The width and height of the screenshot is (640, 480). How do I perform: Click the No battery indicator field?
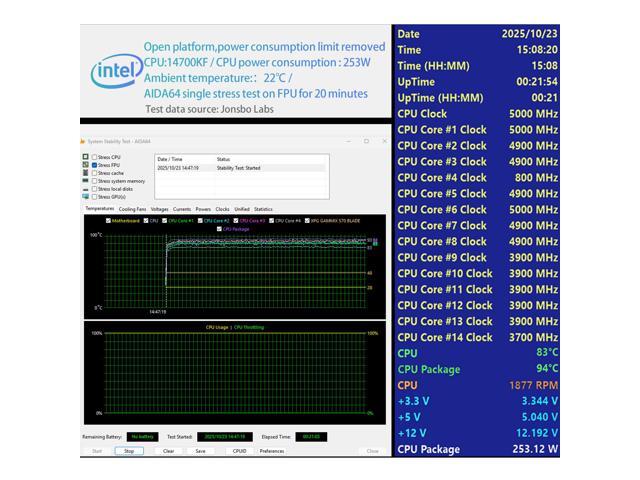[142, 437]
